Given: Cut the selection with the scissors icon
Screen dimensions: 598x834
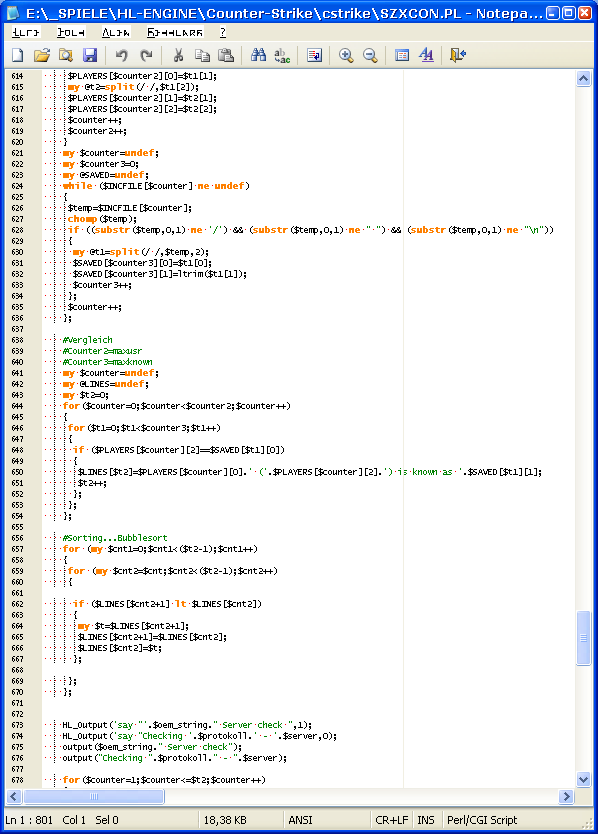Looking at the screenshot, I should (178, 55).
